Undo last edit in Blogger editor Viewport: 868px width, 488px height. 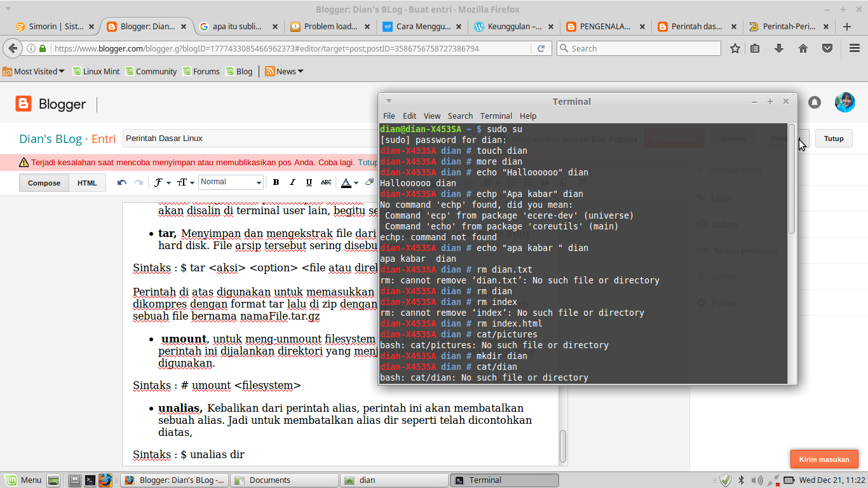coord(122,182)
